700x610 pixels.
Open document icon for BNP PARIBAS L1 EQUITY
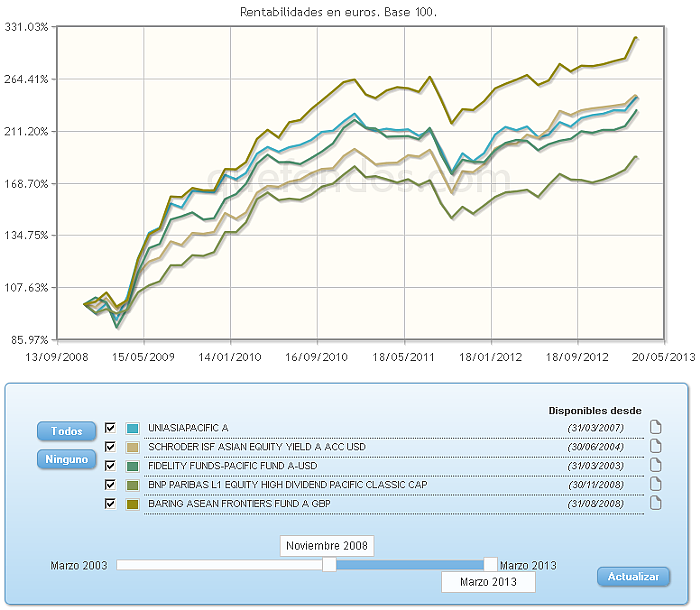coord(655,484)
